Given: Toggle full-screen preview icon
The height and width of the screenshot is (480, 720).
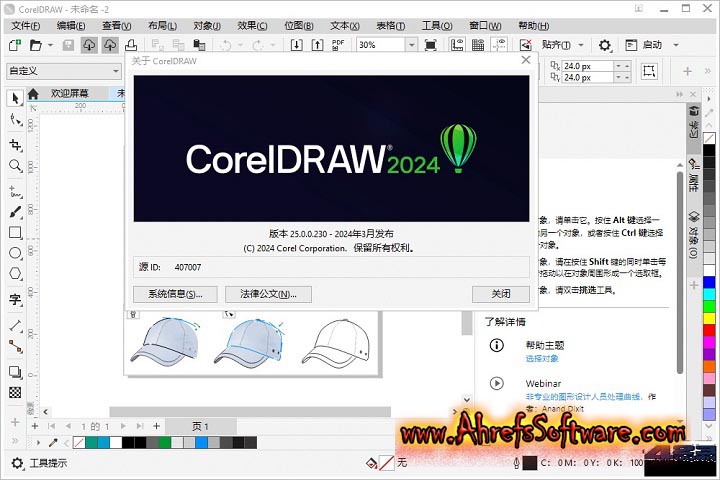Looking at the screenshot, I should (430, 45).
